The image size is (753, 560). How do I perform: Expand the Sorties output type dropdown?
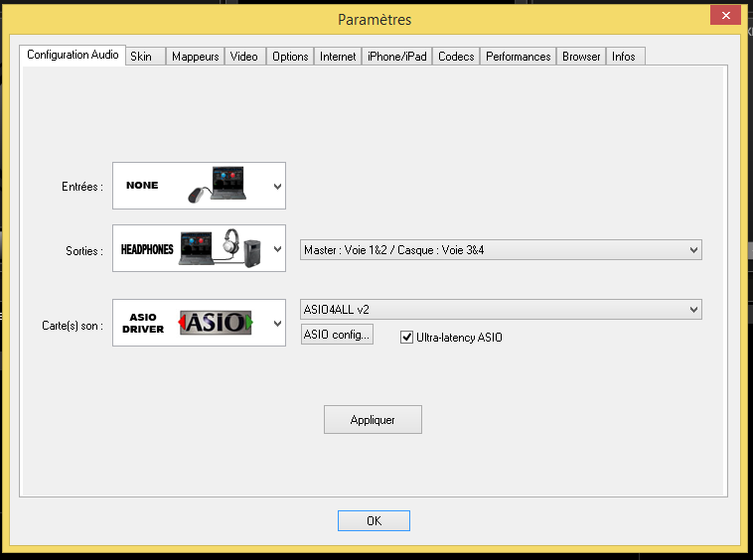(277, 249)
